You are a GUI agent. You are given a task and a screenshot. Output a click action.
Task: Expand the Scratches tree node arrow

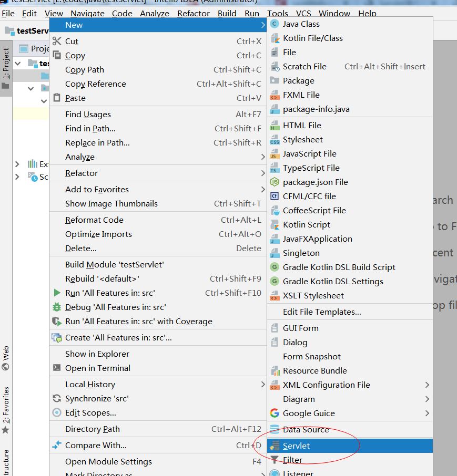(17, 177)
